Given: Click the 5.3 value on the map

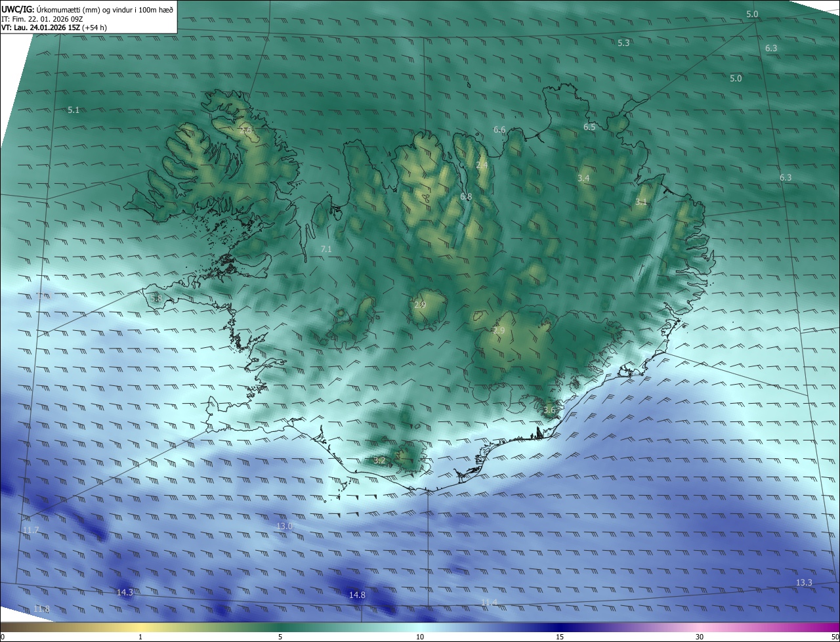Looking at the screenshot, I should tap(623, 43).
